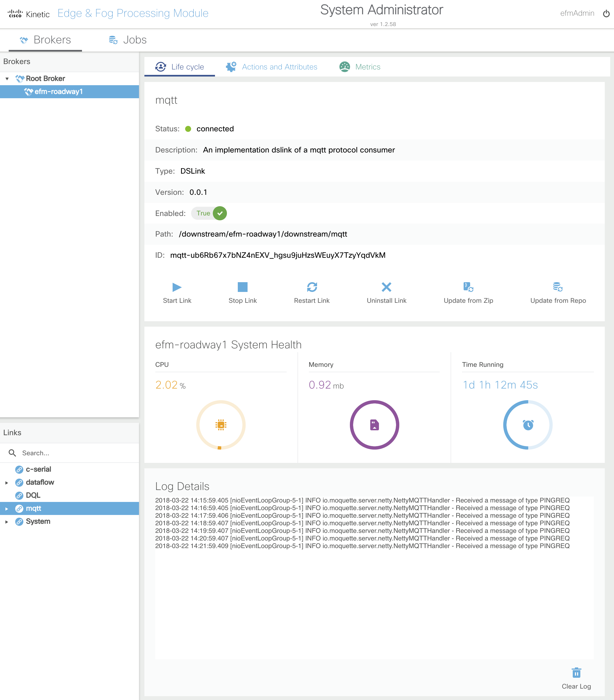Click the mqtt ID value text
Screen dimensions: 614x700
click(x=278, y=256)
